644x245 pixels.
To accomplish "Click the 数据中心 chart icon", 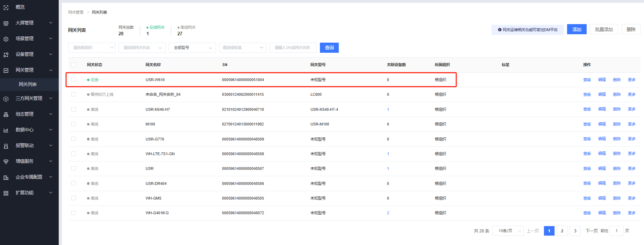I will [6, 130].
